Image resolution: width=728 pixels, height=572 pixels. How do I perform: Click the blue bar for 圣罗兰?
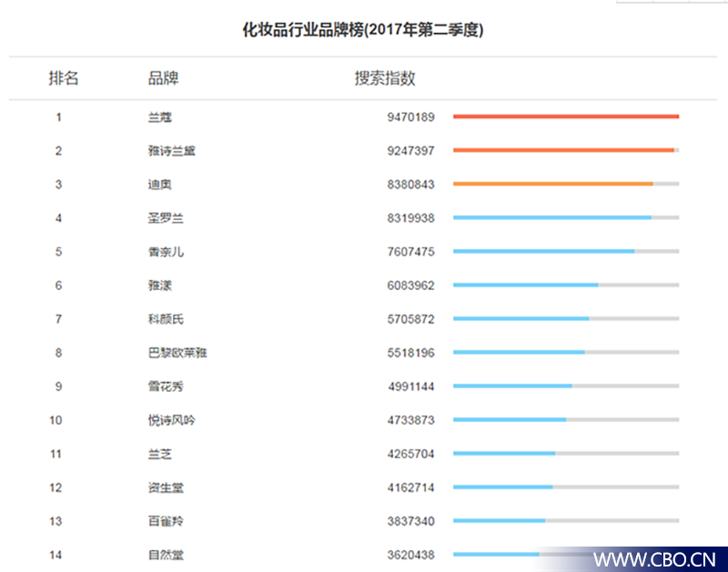click(x=552, y=217)
